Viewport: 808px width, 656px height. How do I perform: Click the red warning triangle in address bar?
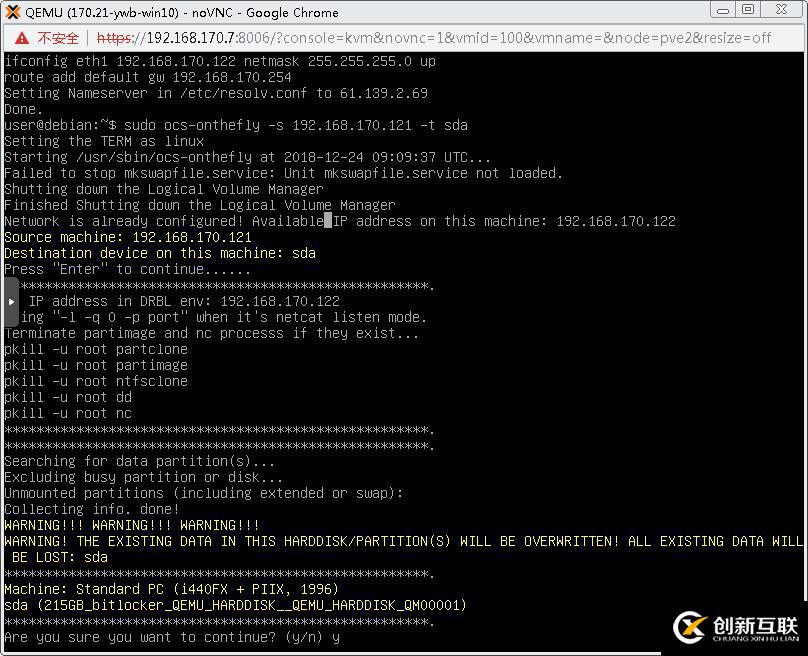[x=21, y=39]
